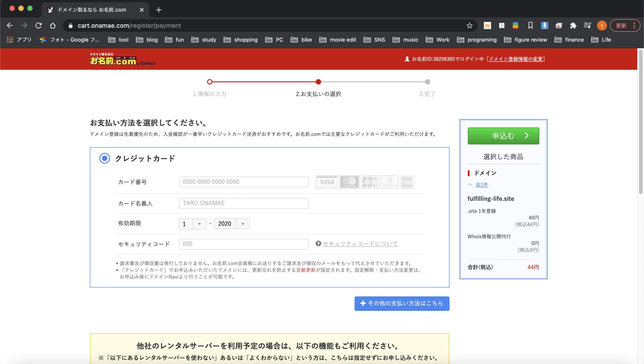The image size is (644, 364).
Task: Click the JCB card brand icon
Action: coord(371,182)
